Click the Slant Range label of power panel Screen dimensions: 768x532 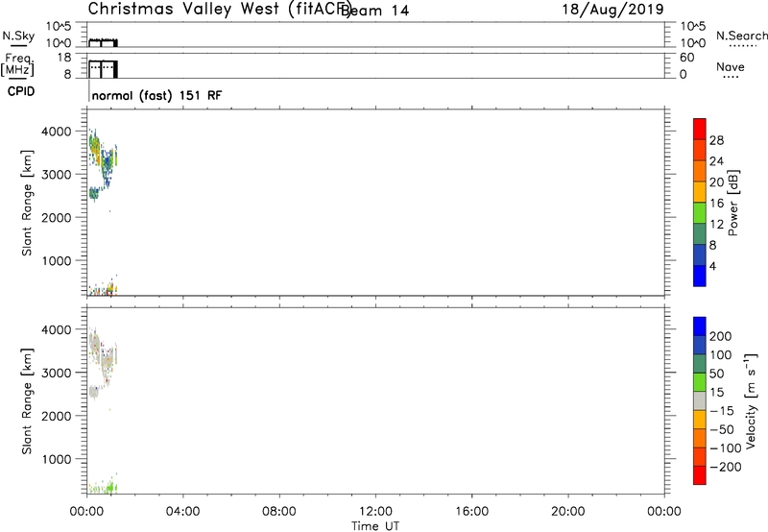[x=27, y=203]
